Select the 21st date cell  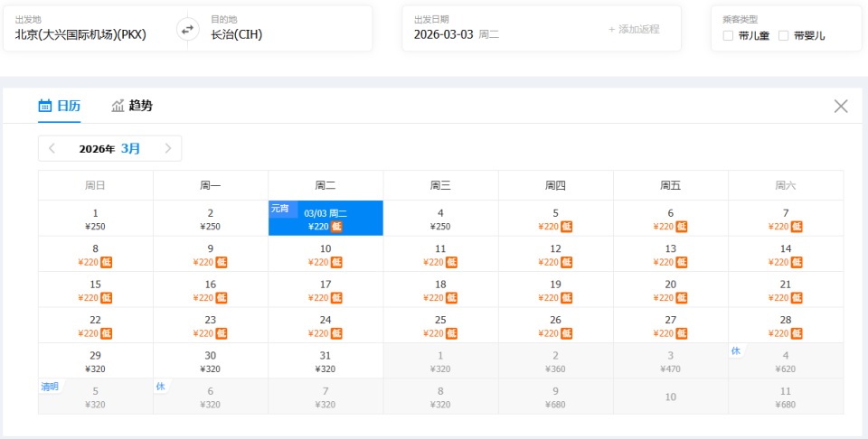(786, 290)
